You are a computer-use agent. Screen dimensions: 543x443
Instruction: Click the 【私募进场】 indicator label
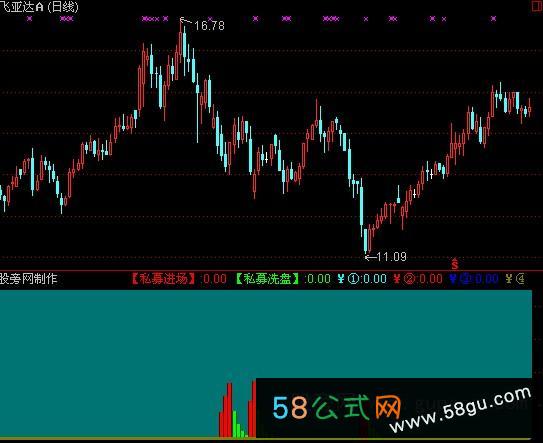pos(164,279)
